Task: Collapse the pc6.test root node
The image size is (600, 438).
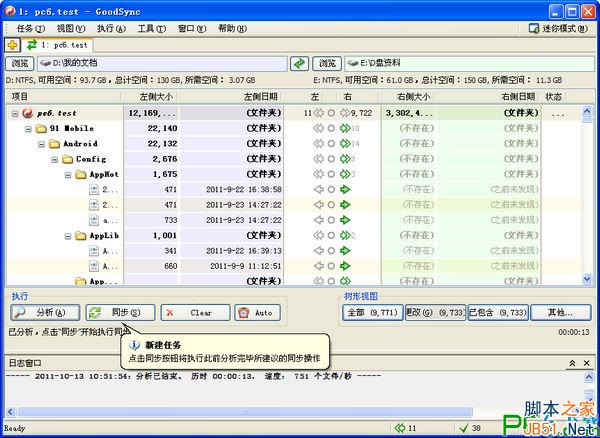Action: coord(15,114)
